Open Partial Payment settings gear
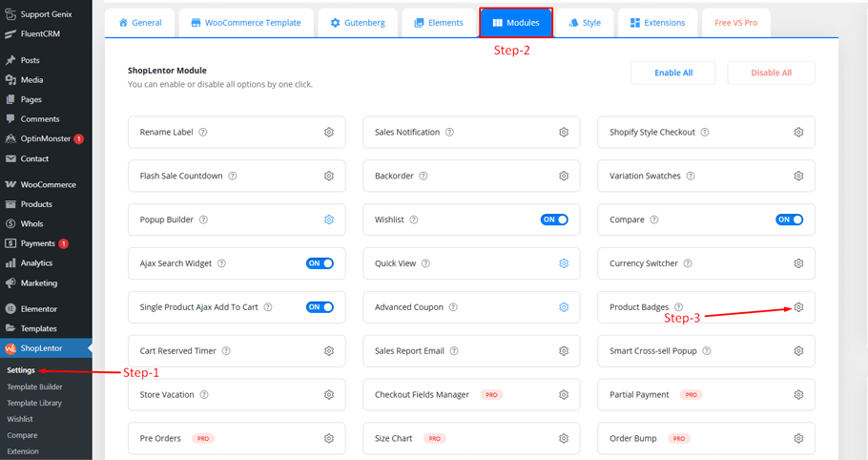 click(x=798, y=395)
